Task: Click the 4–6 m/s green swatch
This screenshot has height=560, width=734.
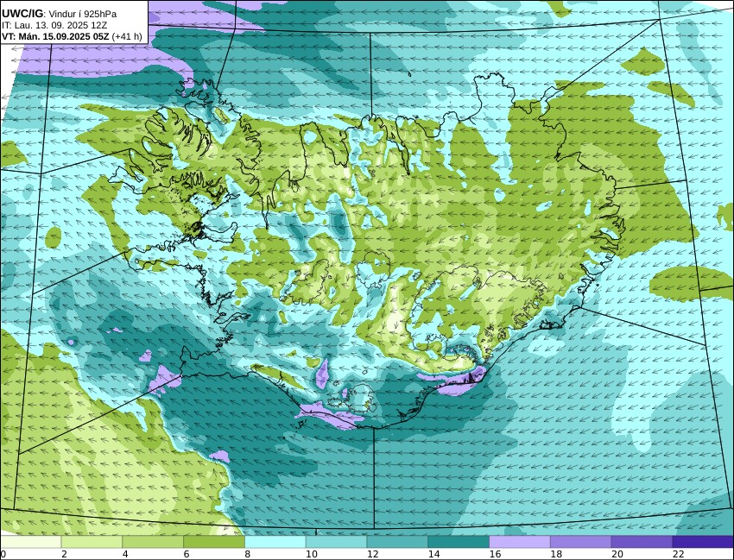Action: click(x=153, y=542)
